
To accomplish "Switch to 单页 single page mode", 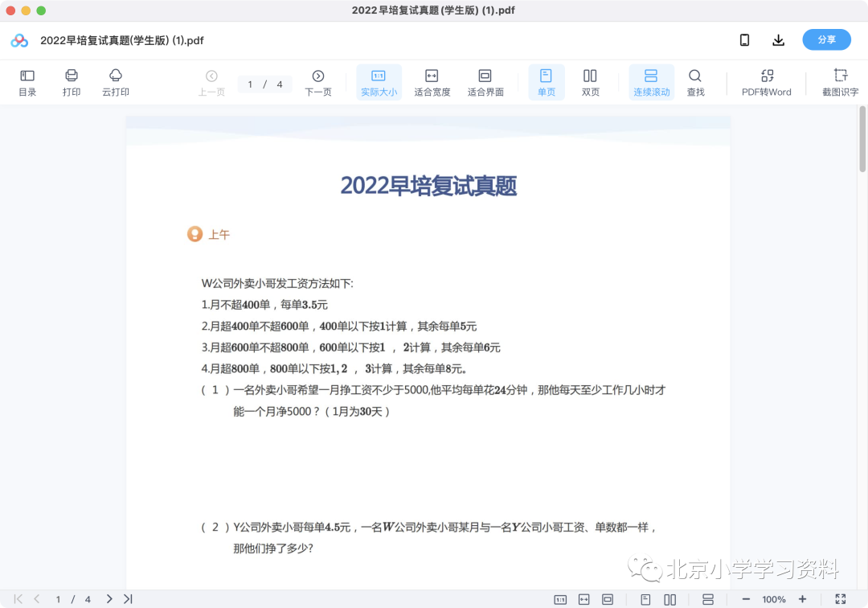I will (547, 83).
